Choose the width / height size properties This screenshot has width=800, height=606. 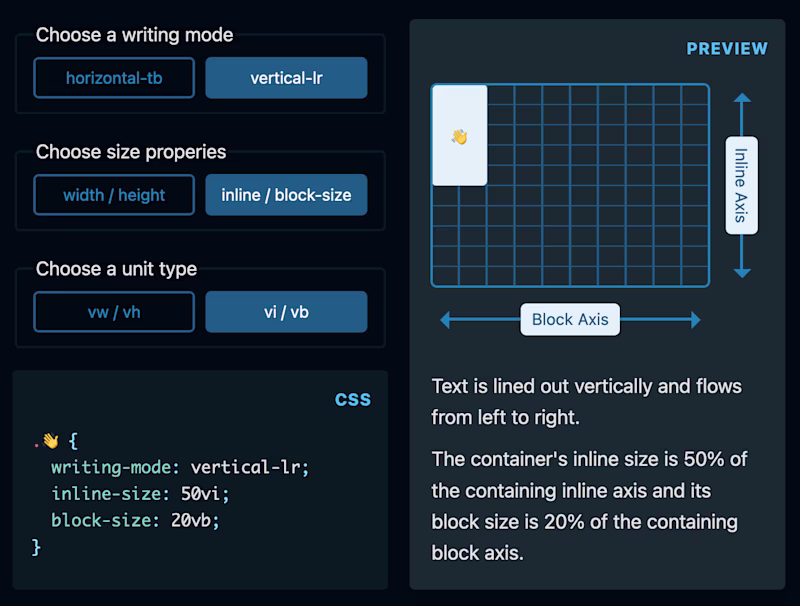pos(113,195)
